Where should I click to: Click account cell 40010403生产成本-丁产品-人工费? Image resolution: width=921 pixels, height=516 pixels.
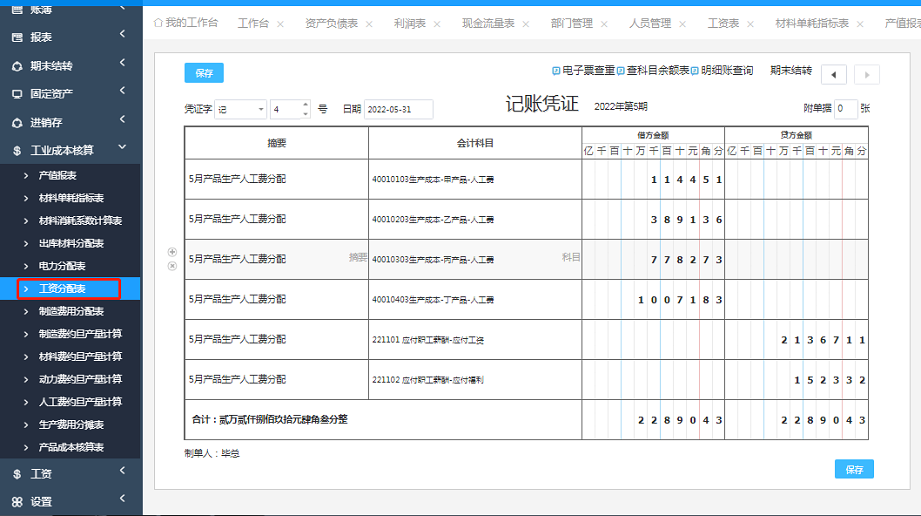[x=475, y=300]
